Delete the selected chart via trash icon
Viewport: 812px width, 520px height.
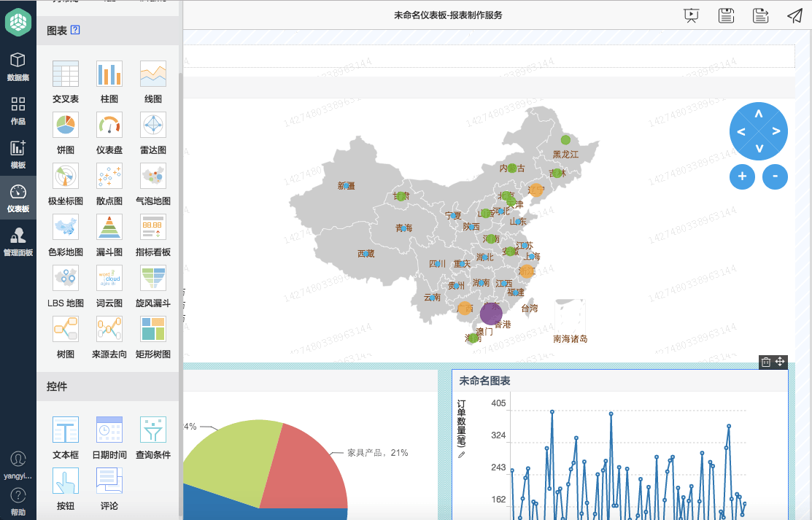click(766, 362)
